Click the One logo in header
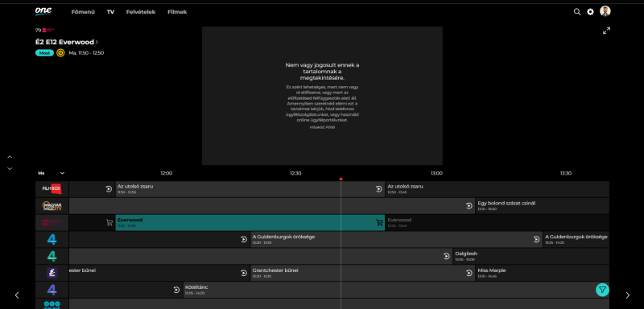644x309 pixels. click(43, 11)
